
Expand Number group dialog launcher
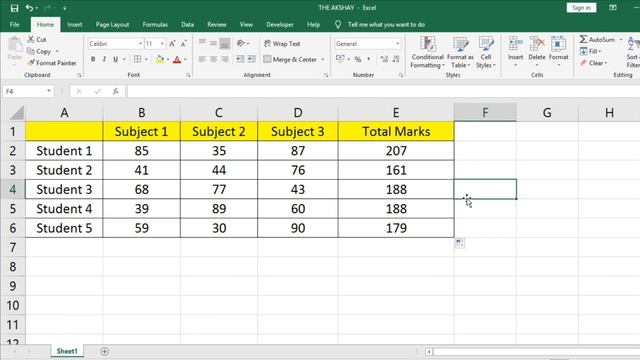point(401,76)
